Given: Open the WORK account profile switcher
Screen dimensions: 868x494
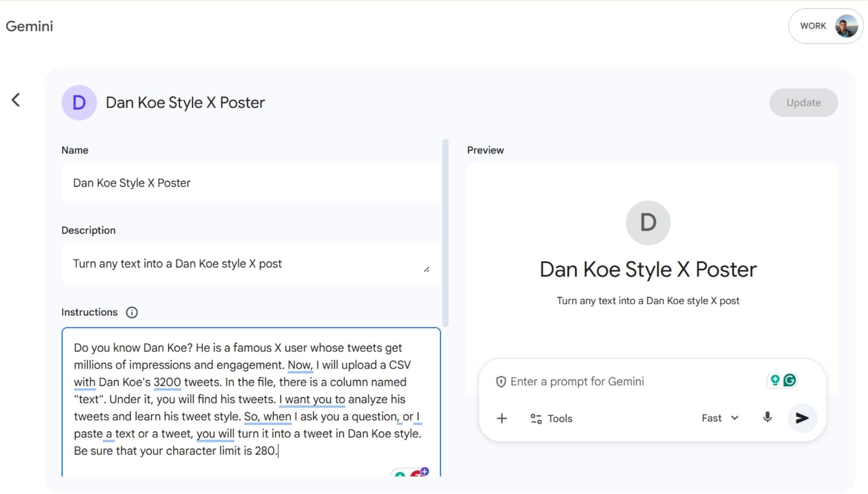Looking at the screenshot, I should click(x=826, y=26).
